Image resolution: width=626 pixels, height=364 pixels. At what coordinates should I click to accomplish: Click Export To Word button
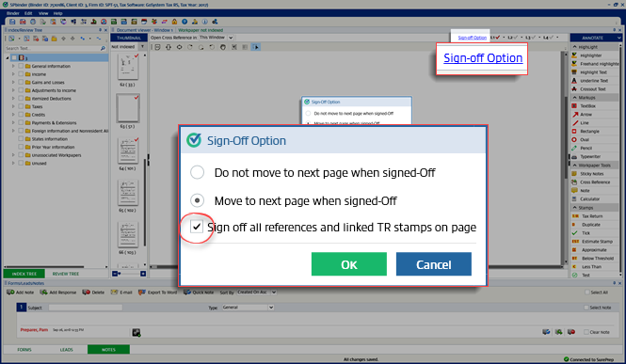[158, 293]
